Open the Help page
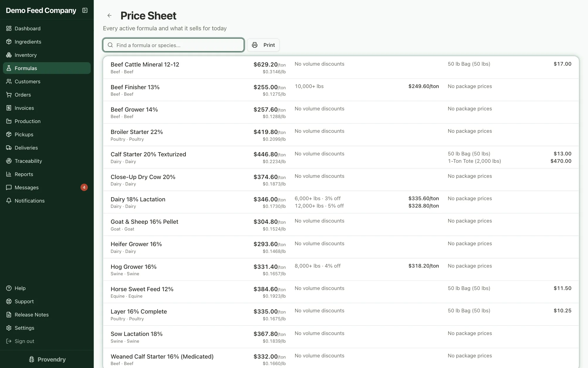The image size is (588, 368). [47, 288]
